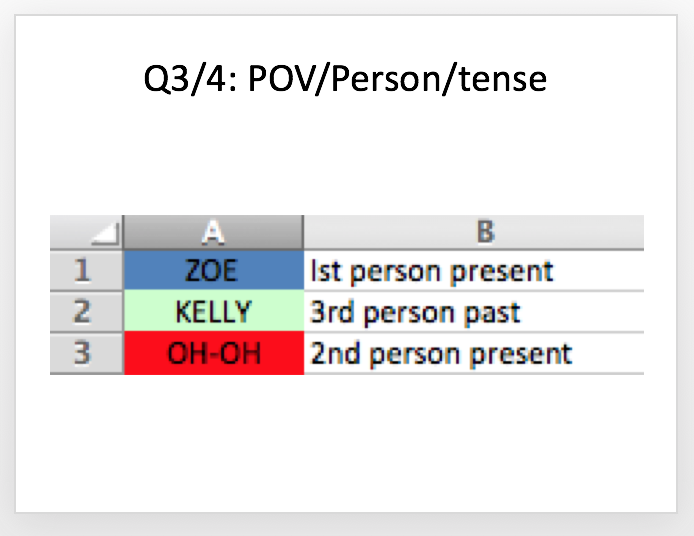Click the blue ZOE cell
This screenshot has width=694, height=536.
214,270
